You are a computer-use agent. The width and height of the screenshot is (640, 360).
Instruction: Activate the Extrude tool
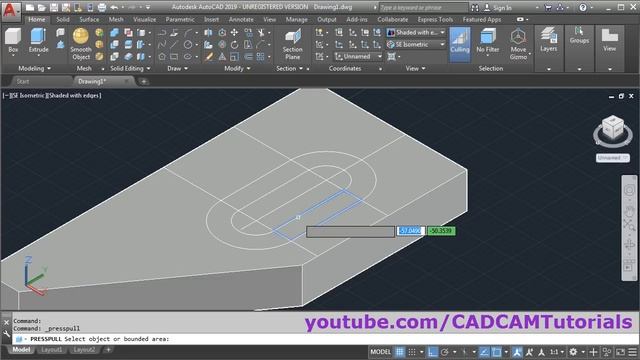[x=38, y=41]
